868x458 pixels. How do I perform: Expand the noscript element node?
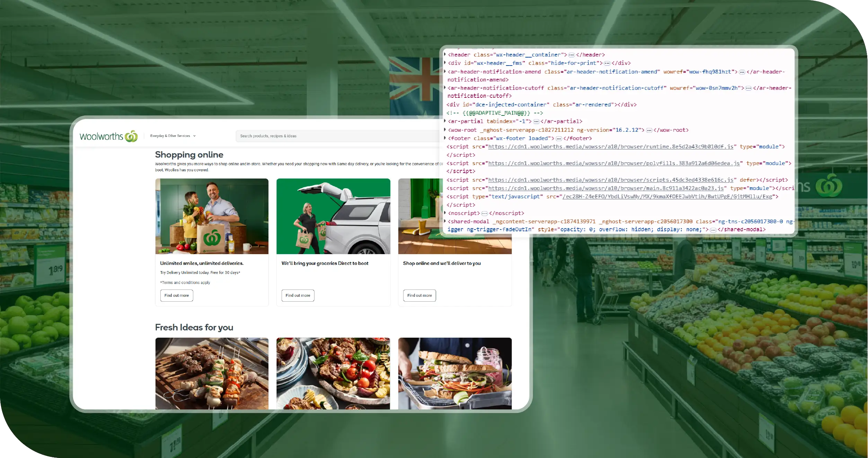[x=445, y=213]
